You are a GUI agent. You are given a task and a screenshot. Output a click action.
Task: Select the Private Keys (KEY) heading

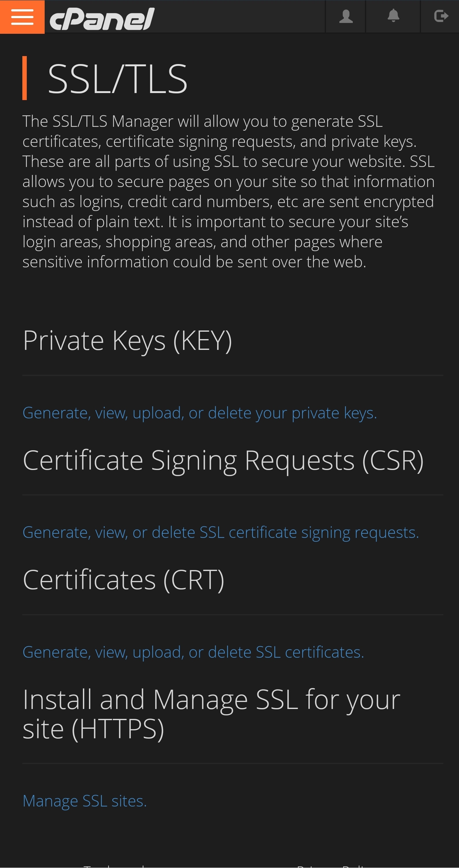(x=127, y=341)
